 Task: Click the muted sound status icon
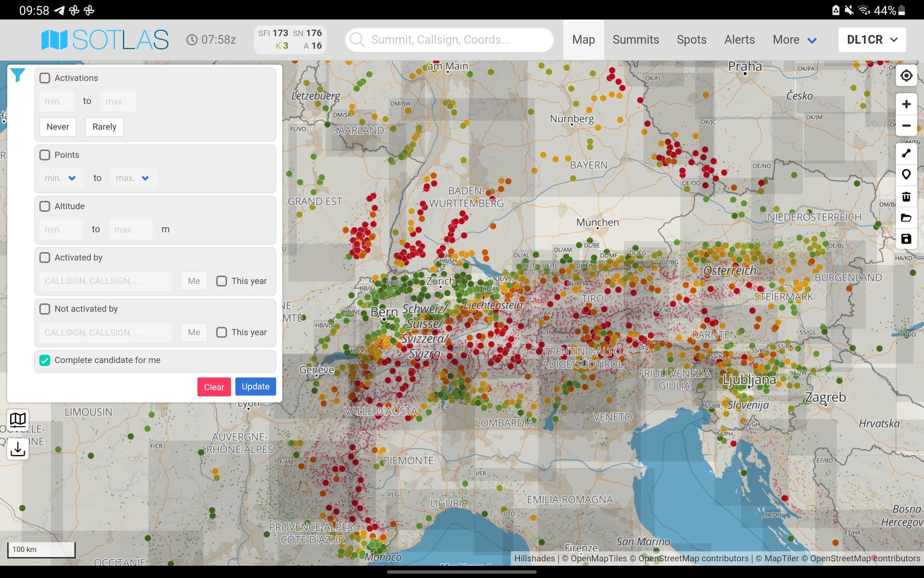coord(849,10)
